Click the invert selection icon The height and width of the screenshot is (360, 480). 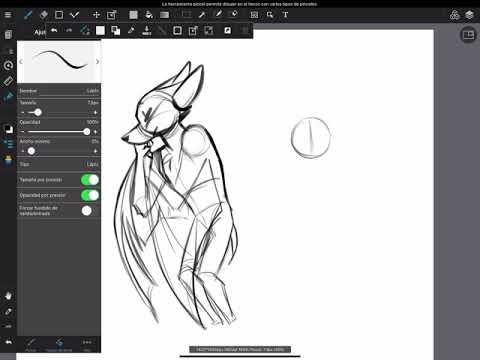click(x=209, y=31)
